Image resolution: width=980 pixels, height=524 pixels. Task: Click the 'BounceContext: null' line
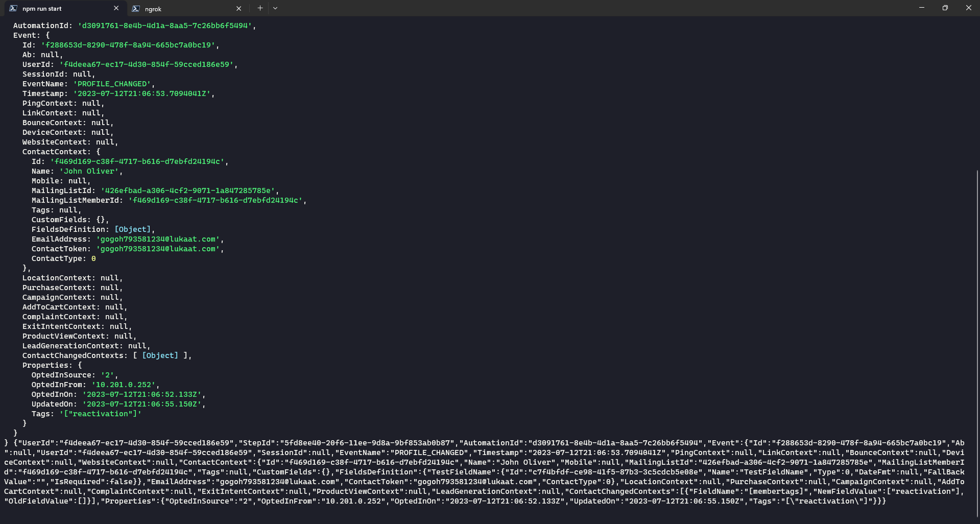pyautogui.click(x=68, y=123)
